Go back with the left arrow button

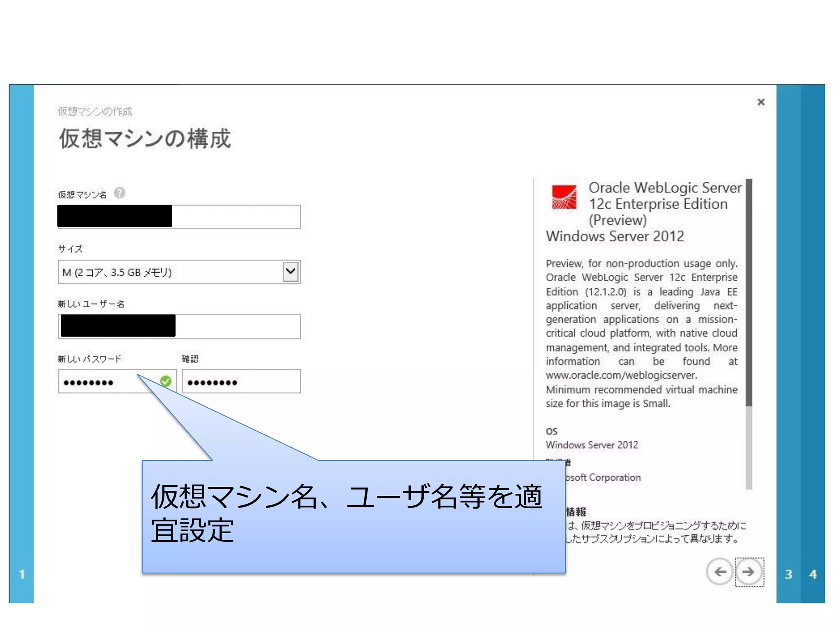pyautogui.click(x=720, y=571)
